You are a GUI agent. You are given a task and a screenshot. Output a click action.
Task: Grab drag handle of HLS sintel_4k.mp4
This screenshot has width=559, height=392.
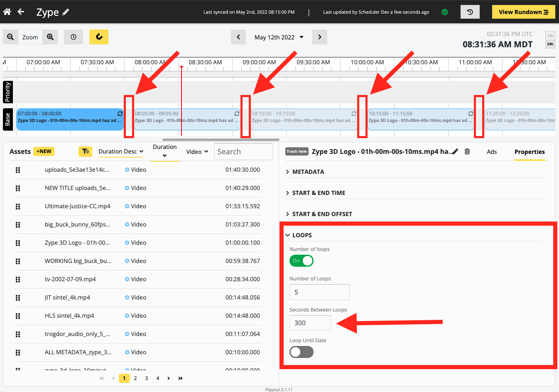pos(18,316)
